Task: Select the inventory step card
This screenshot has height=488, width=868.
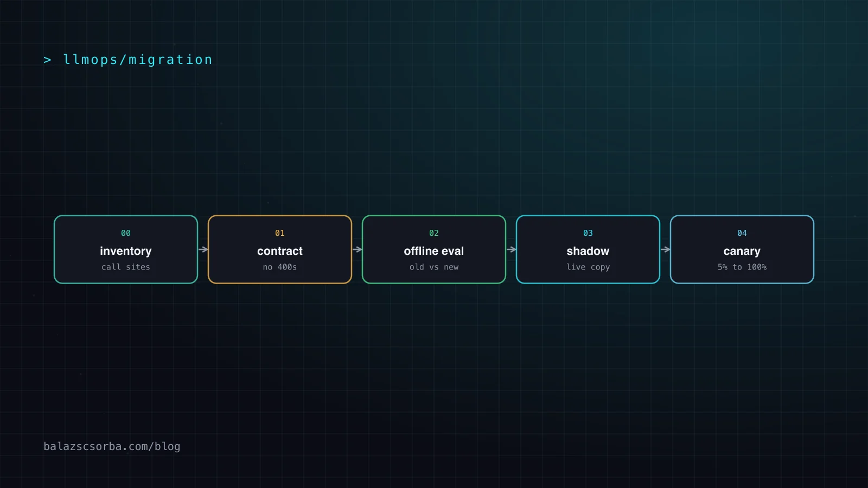Action: (126, 249)
